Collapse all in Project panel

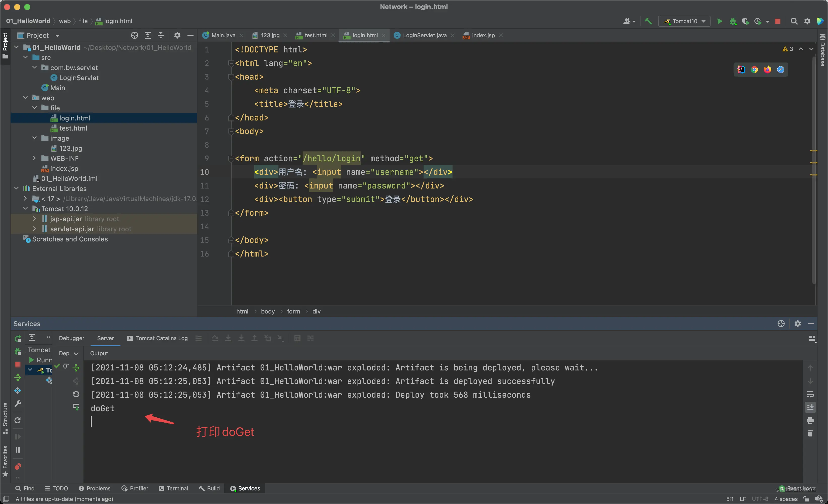(x=161, y=35)
